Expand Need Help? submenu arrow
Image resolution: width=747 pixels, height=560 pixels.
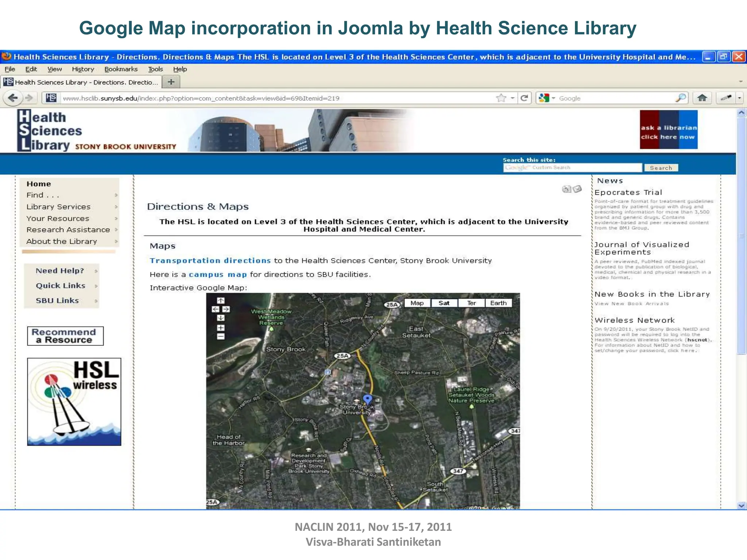point(96,271)
